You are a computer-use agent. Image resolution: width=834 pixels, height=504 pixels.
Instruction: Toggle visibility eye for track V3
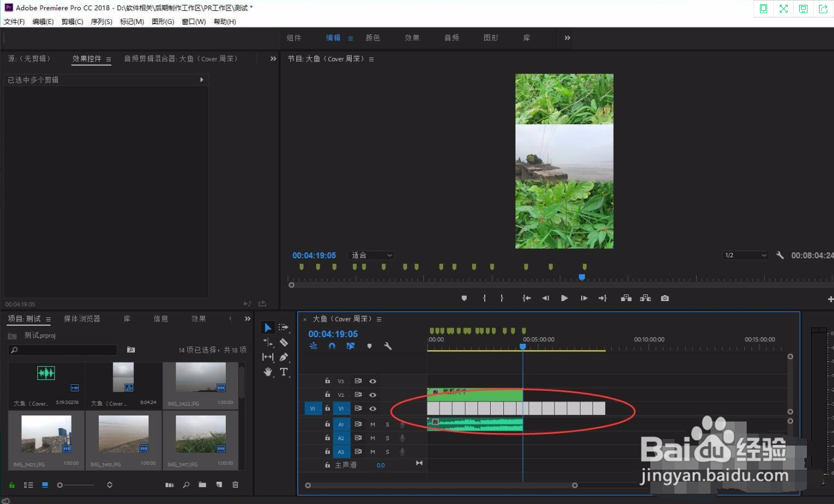(373, 381)
